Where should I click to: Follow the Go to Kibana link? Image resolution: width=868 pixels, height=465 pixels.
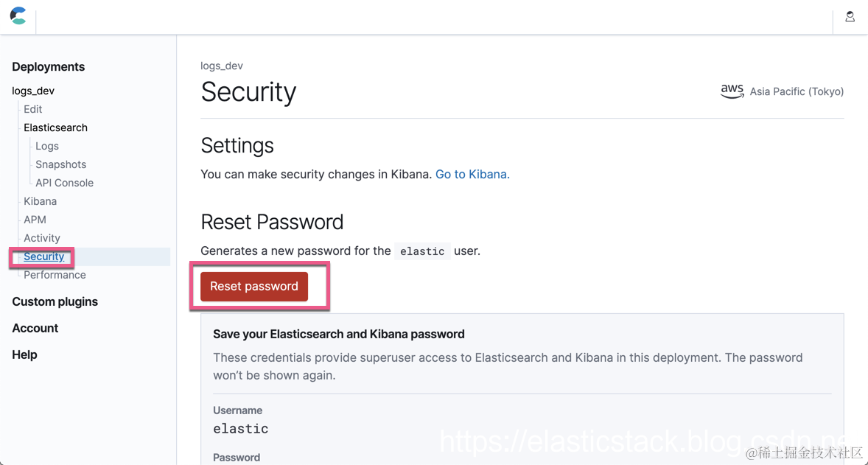click(x=472, y=174)
